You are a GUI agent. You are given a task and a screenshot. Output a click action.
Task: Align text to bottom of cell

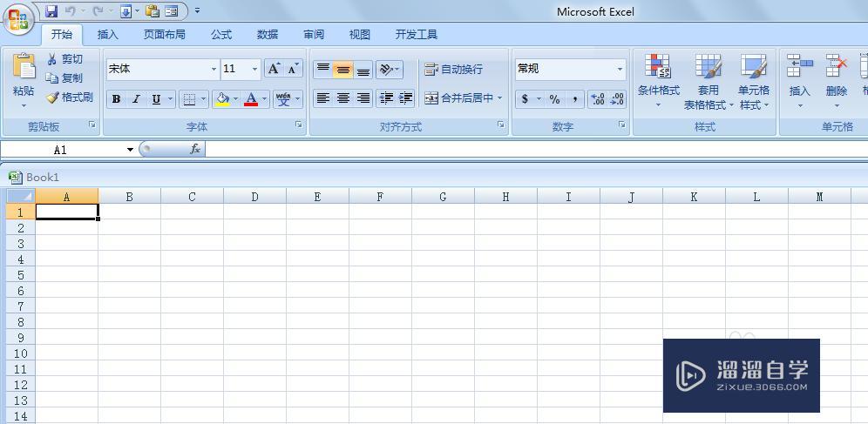(363, 69)
